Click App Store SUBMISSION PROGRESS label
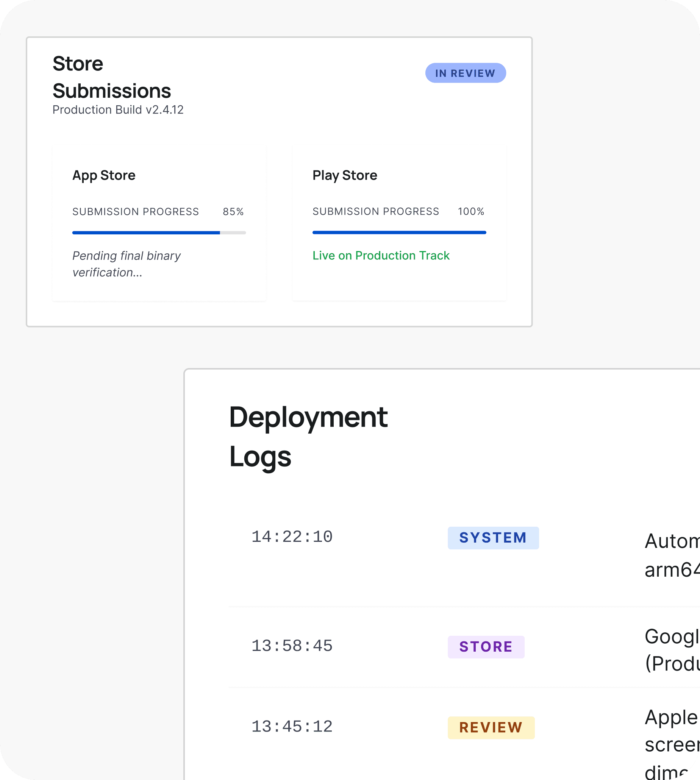 pyautogui.click(x=136, y=212)
